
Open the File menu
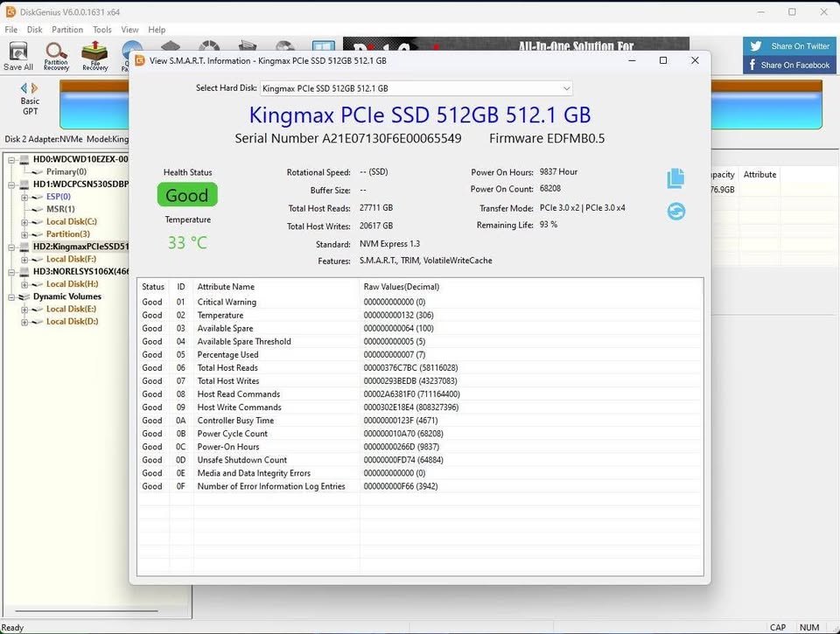10,30
